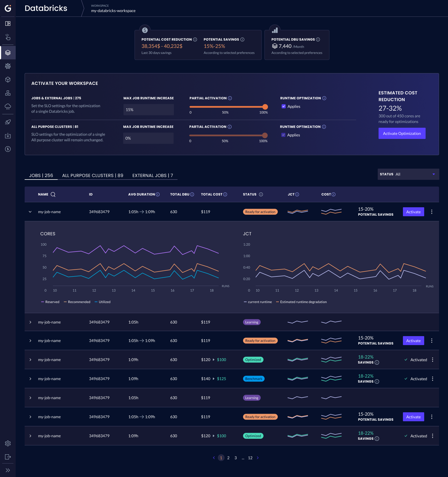This screenshot has height=477, width=448.
Task: Click the Activate Optimization button
Action: pos(402,133)
